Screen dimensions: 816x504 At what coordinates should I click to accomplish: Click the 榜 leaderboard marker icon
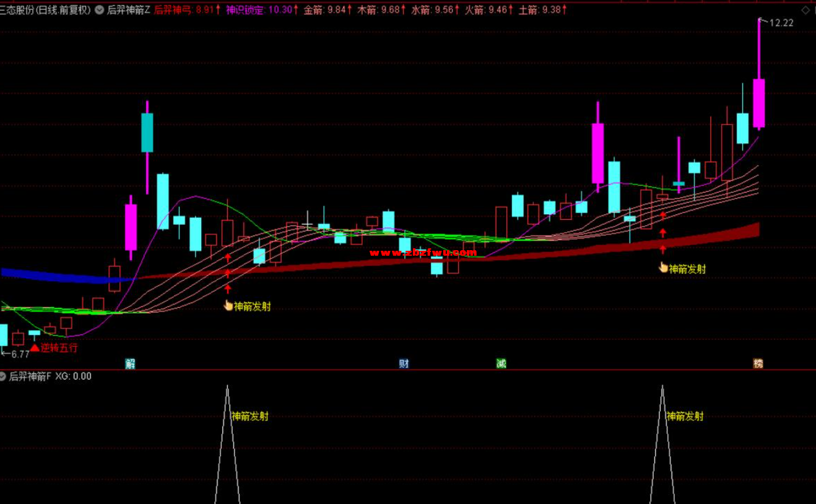click(758, 363)
